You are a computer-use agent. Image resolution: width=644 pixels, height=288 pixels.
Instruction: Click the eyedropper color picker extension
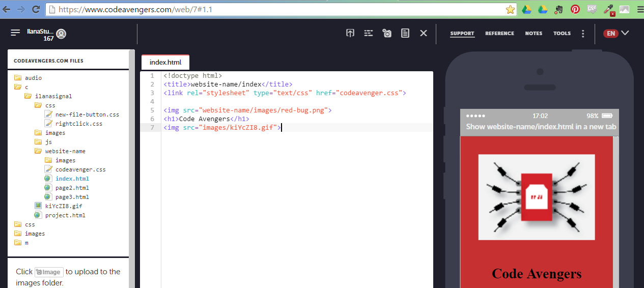(609, 9)
